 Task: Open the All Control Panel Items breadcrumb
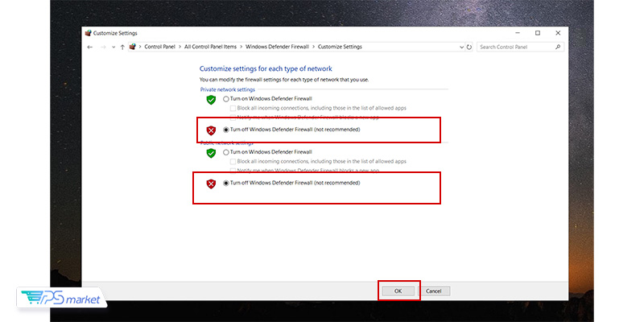coord(210,47)
